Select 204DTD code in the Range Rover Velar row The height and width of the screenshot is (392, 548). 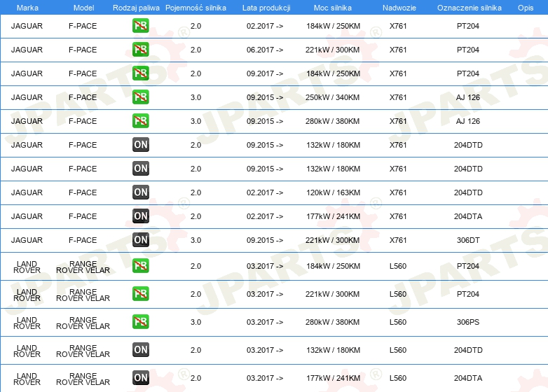tap(468, 350)
